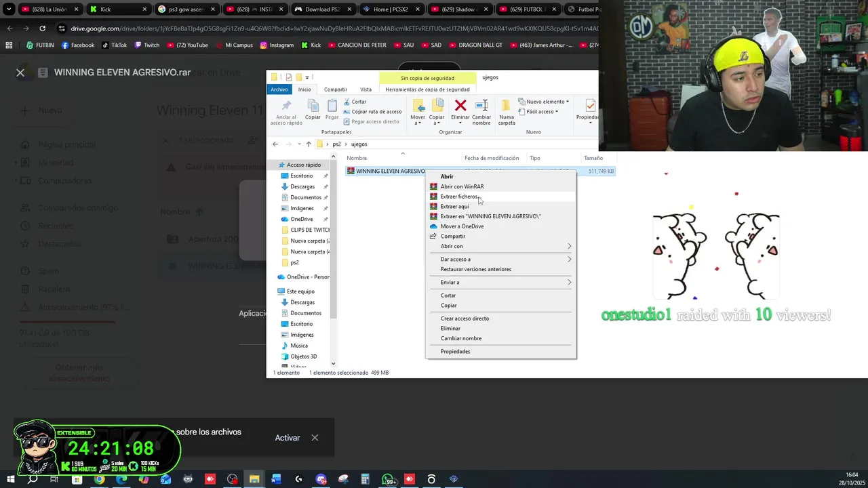The image size is (868, 488).
Task: Click Compartir in context menu
Action: 500,236
